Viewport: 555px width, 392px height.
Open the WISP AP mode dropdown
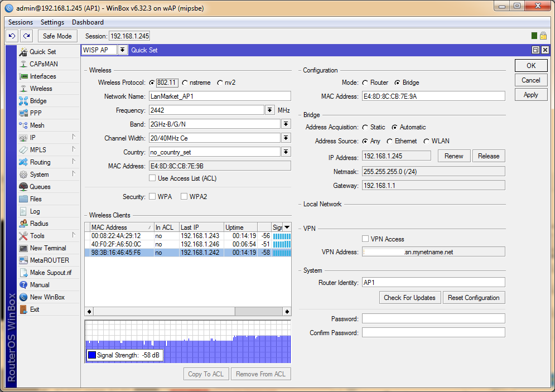[123, 50]
